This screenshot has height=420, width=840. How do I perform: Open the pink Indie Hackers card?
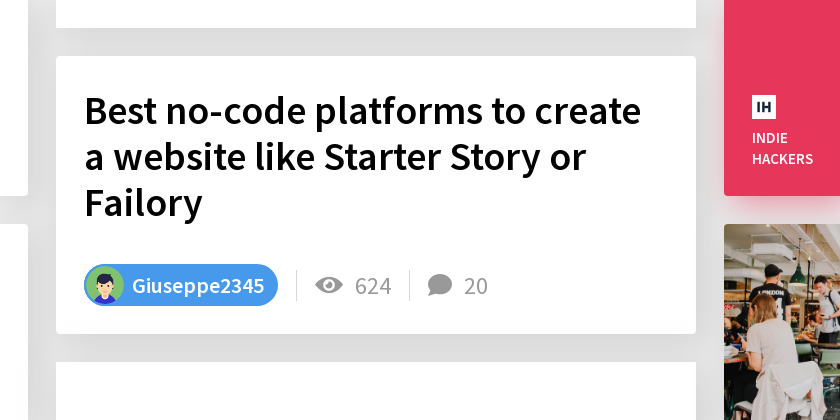pyautogui.click(x=782, y=98)
